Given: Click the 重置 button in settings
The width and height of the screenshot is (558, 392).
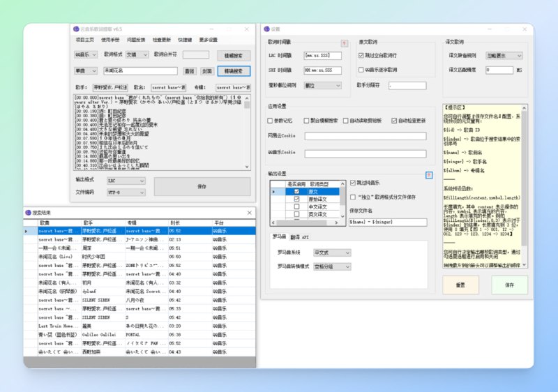Looking at the screenshot, I should [460, 285].
